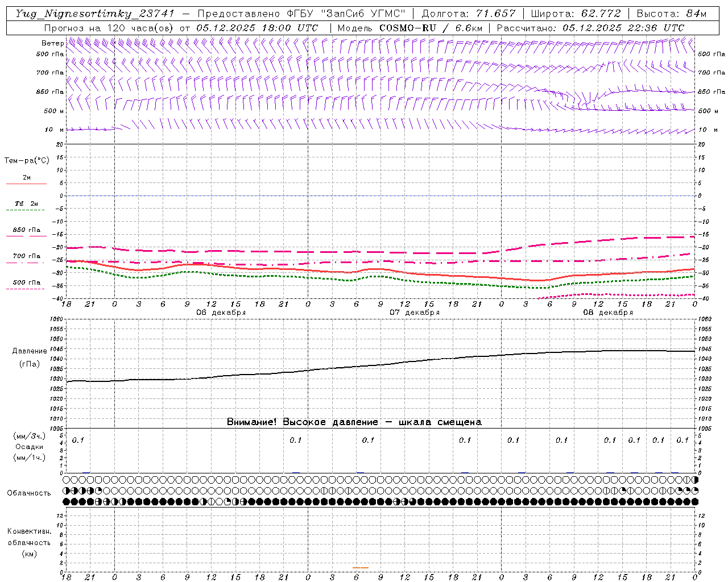This screenshot has height=582, width=728.
Task: Click the (мм/1ч.) precipitation unit label
Action: click(x=30, y=458)
